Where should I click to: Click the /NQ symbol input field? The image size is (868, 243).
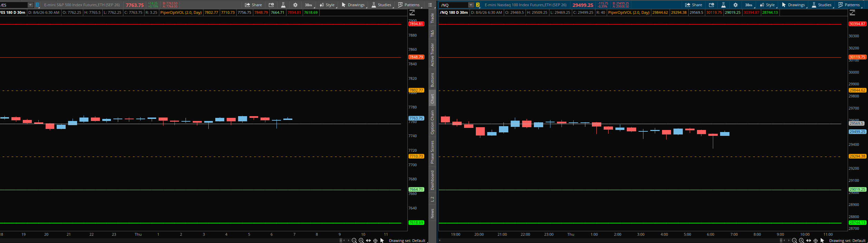click(454, 5)
